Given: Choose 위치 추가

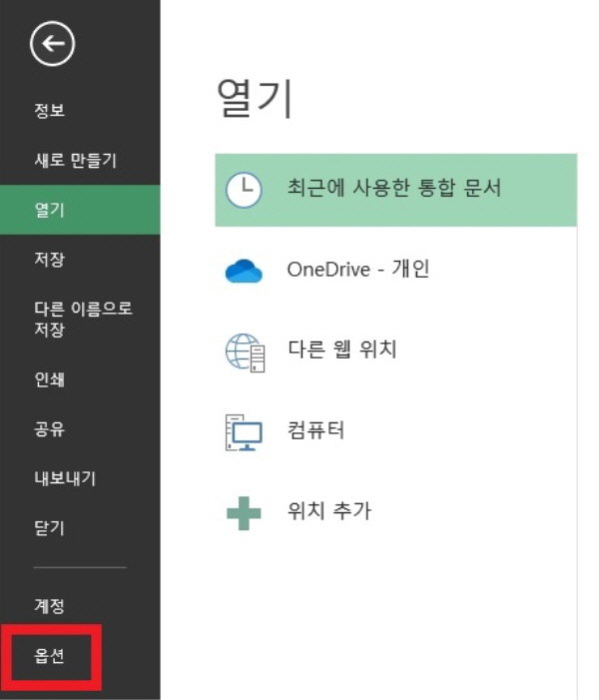Looking at the screenshot, I should coord(329,510).
